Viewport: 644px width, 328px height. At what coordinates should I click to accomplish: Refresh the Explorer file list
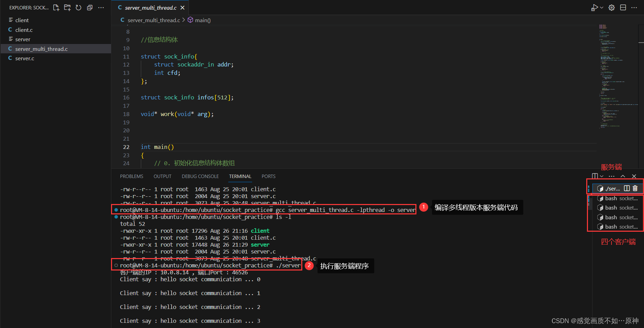pos(79,8)
